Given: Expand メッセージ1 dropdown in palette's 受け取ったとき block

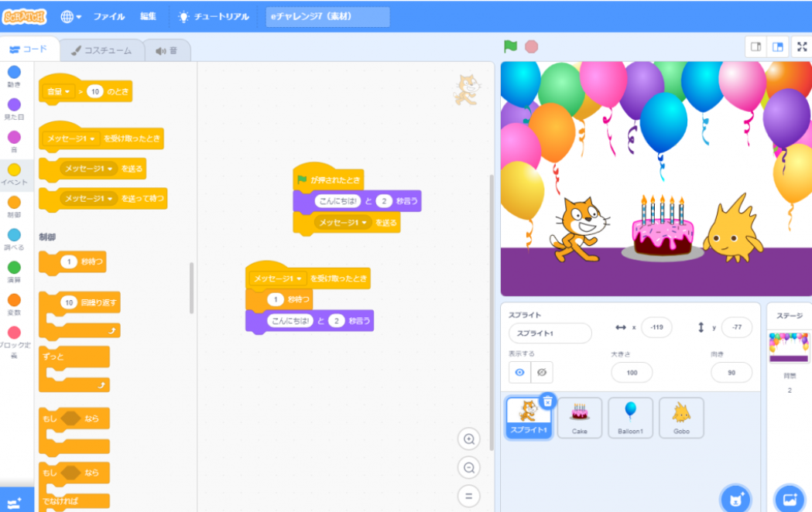Looking at the screenshot, I should [93, 139].
